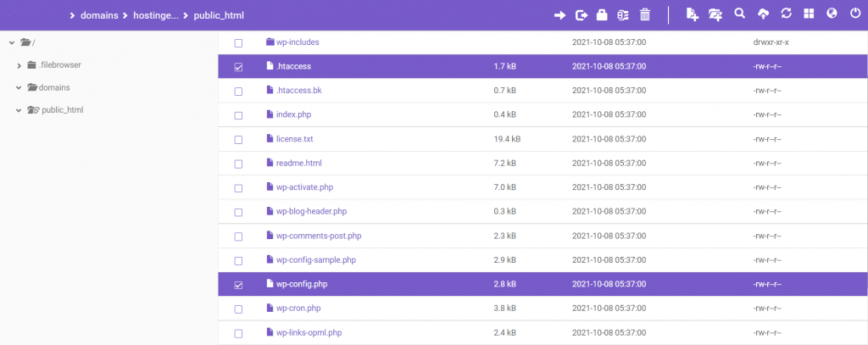This screenshot has width=868, height=345.
Task: Open permissions with the lock icon
Action: [602, 15]
